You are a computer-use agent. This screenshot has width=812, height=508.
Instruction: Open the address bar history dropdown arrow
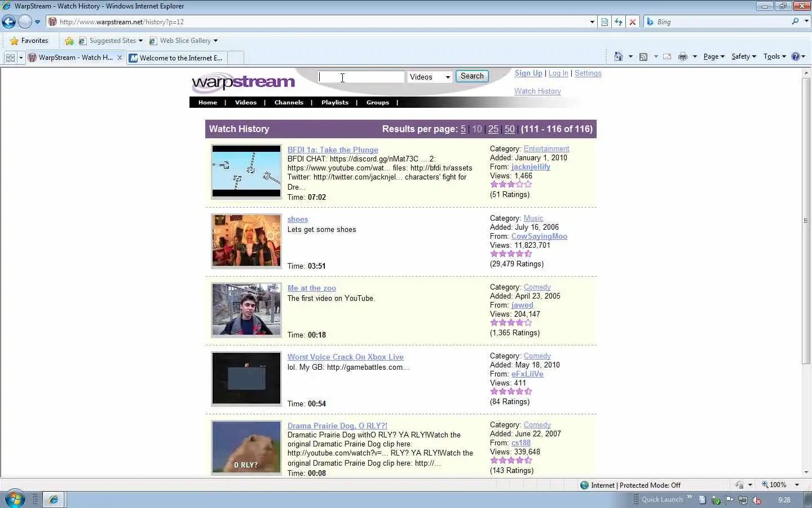pos(592,22)
